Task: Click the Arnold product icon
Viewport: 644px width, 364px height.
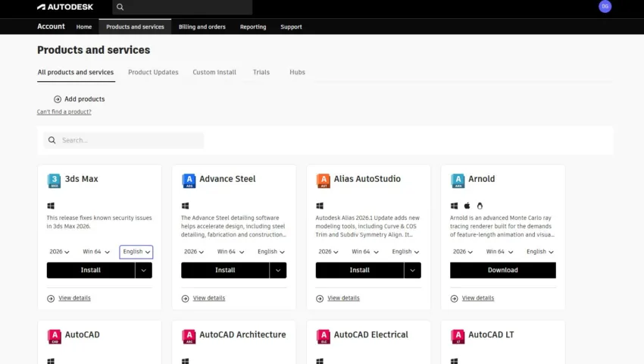Action: (458, 180)
